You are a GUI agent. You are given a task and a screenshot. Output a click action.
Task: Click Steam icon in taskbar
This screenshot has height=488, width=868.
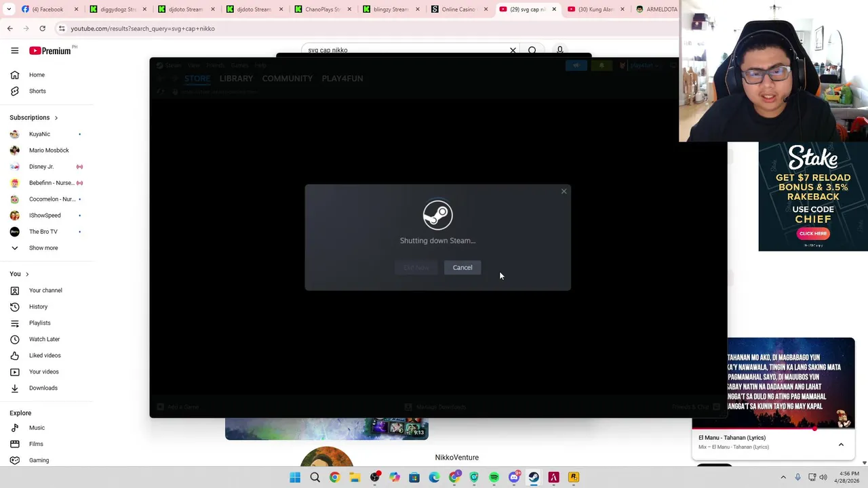tap(534, 477)
